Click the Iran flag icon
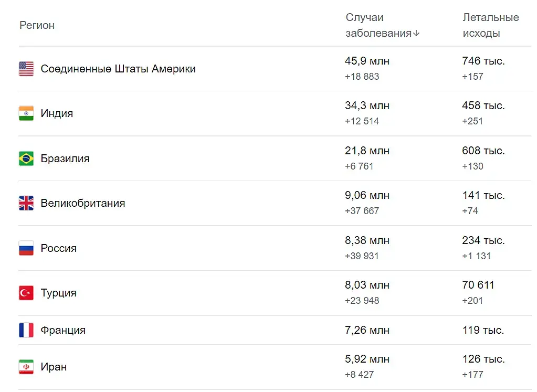Screen dimensions: 537x392 coord(26,367)
